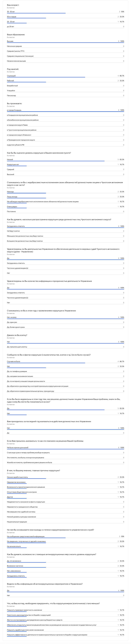Viewport: 131px width, 644px height.
Task: Click "Большинство должностных лиц берут взятки" option
Action: click(x=25, y=241)
